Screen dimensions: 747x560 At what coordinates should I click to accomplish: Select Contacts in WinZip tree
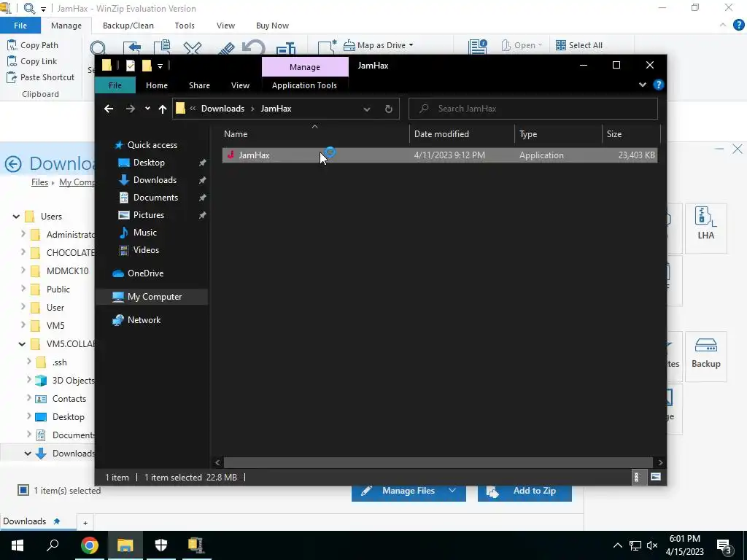pyautogui.click(x=69, y=399)
